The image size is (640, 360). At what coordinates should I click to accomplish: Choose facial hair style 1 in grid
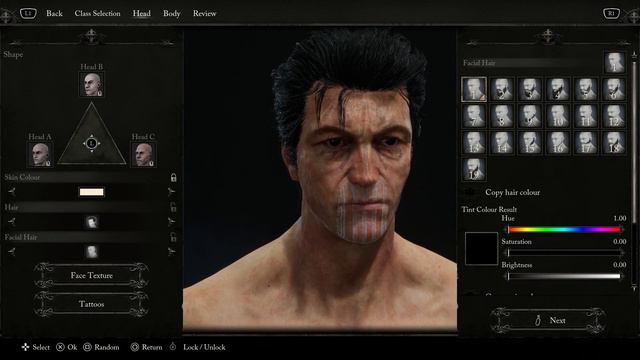click(474, 89)
